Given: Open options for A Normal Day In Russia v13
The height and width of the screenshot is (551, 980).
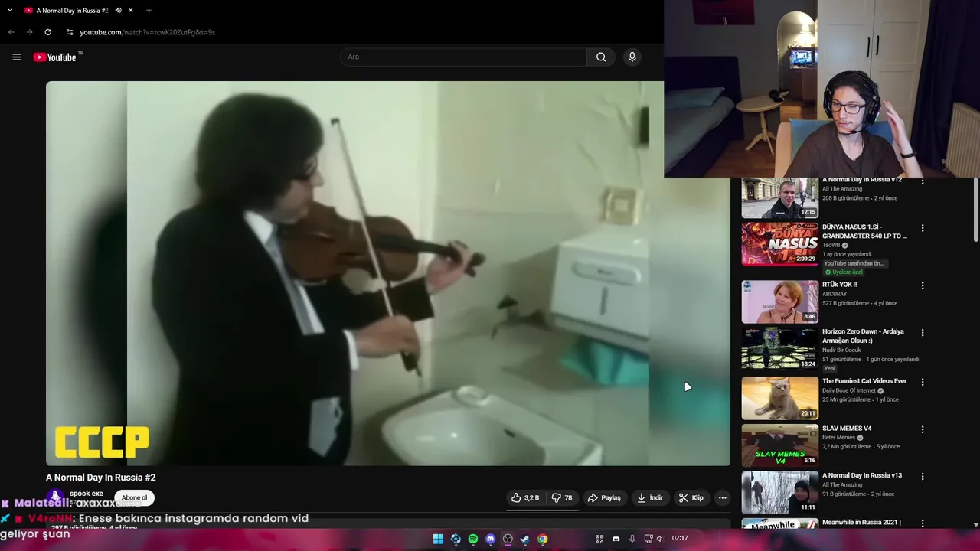Looking at the screenshot, I should (923, 476).
